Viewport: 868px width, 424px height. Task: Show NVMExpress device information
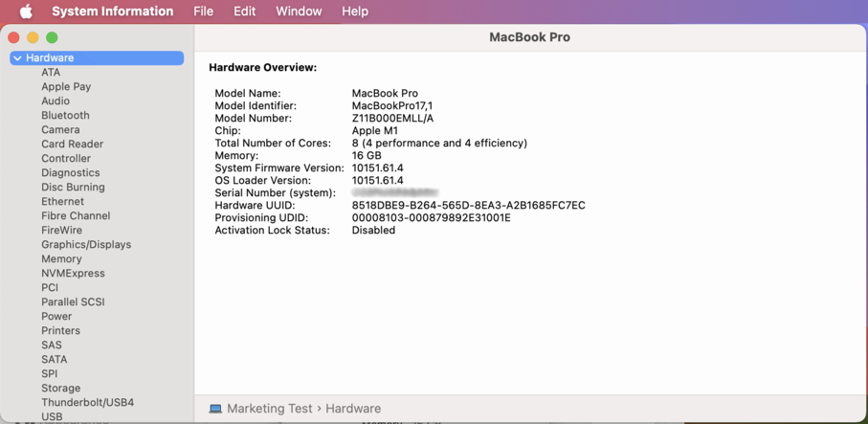tap(73, 273)
